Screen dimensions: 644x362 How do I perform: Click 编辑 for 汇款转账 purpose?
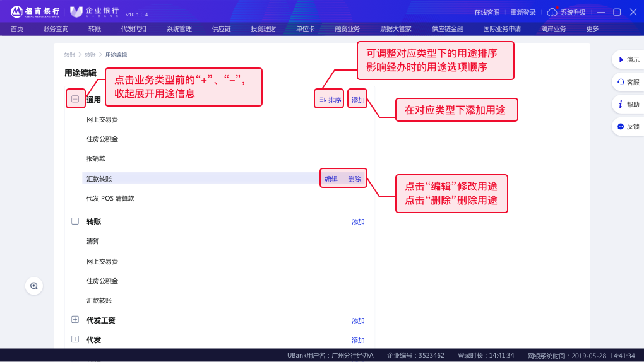(331, 178)
